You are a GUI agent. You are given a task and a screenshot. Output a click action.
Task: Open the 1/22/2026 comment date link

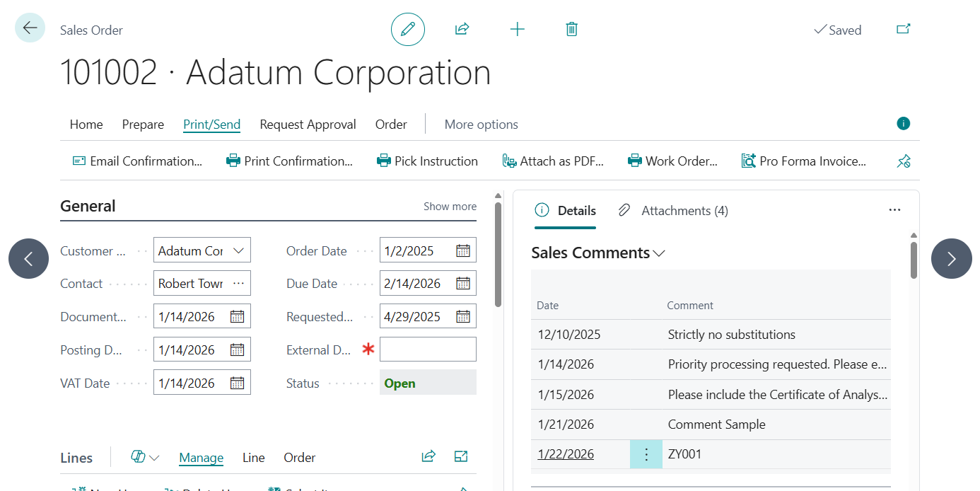[565, 454]
